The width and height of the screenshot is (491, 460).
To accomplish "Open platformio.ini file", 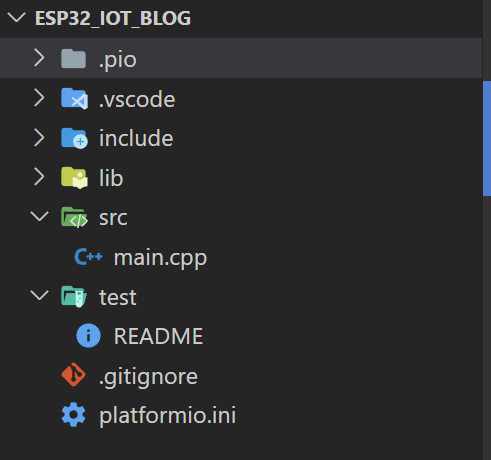I will [x=168, y=415].
